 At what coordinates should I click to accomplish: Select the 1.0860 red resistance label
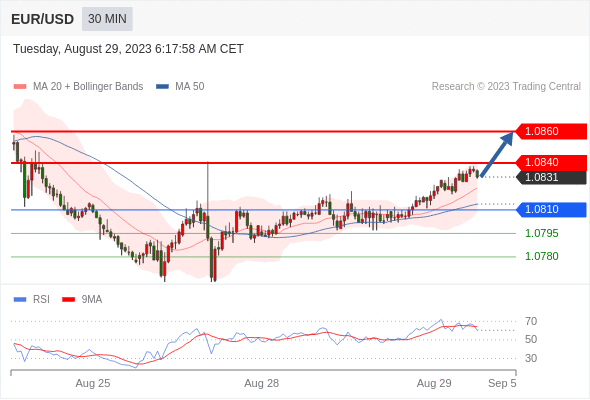(x=551, y=131)
